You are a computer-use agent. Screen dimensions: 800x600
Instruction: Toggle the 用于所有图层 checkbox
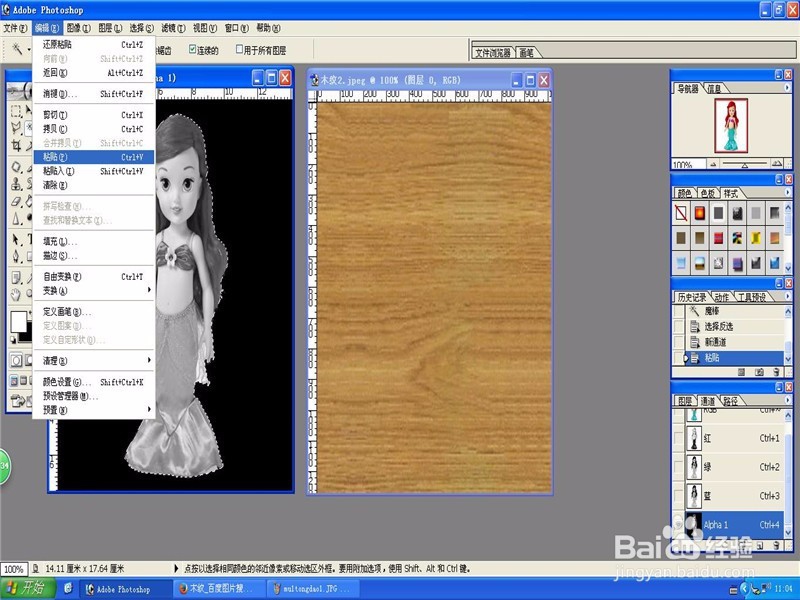pyautogui.click(x=239, y=49)
